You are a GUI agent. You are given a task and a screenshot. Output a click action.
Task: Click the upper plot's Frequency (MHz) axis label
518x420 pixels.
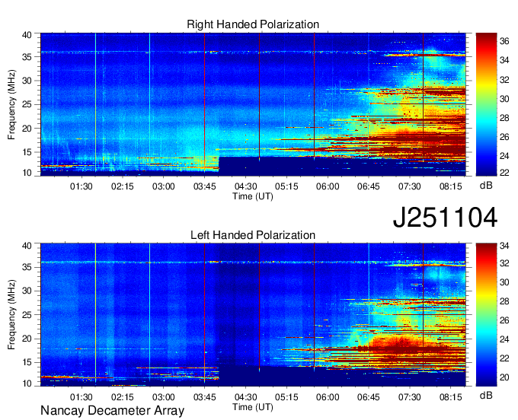click(12, 103)
